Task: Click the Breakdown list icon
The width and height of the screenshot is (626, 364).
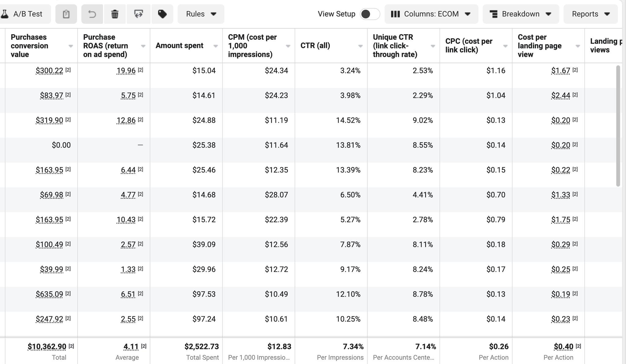Action: 493,14
